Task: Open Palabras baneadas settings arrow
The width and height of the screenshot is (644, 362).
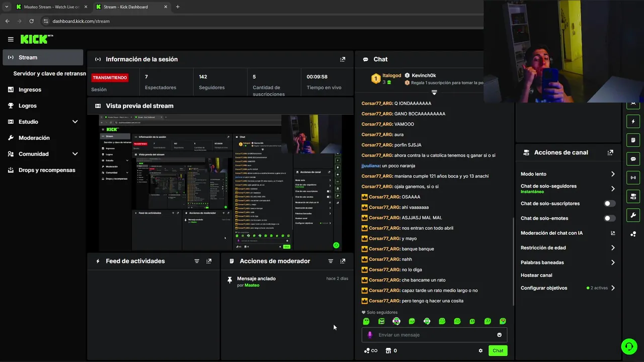Action: click(613, 262)
